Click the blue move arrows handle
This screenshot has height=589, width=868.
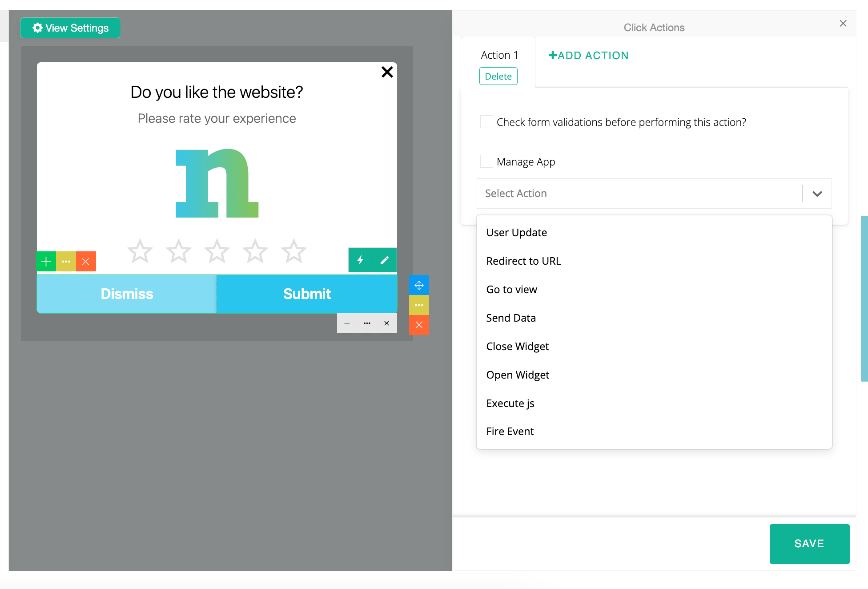click(x=419, y=285)
